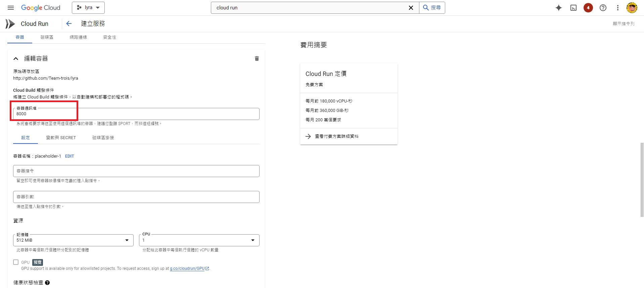Click the vertical page scrollbar

click(x=642, y=180)
